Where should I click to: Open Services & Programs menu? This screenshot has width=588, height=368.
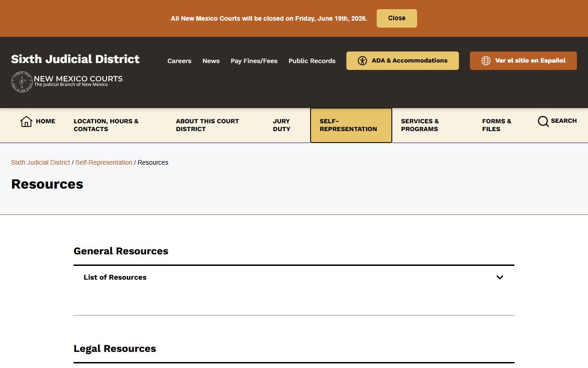(420, 125)
